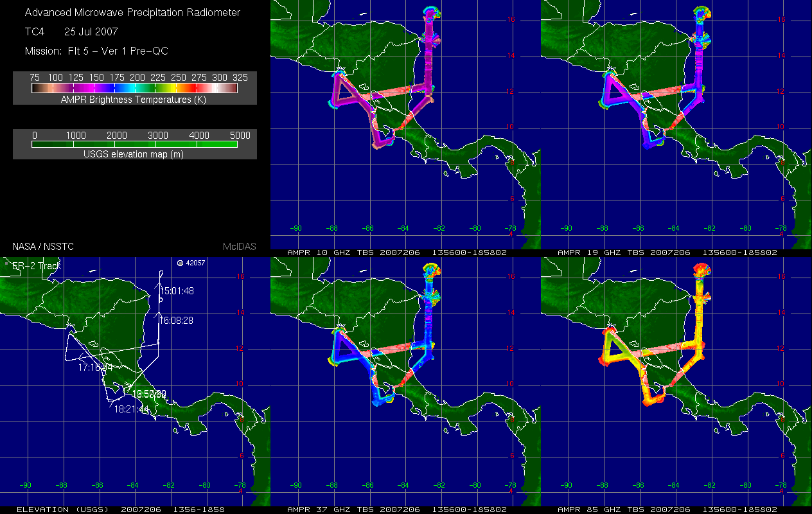Viewport: 812px width, 514px height.
Task: Click the NASA / NSSTC credit text
Action: pyautogui.click(x=38, y=246)
